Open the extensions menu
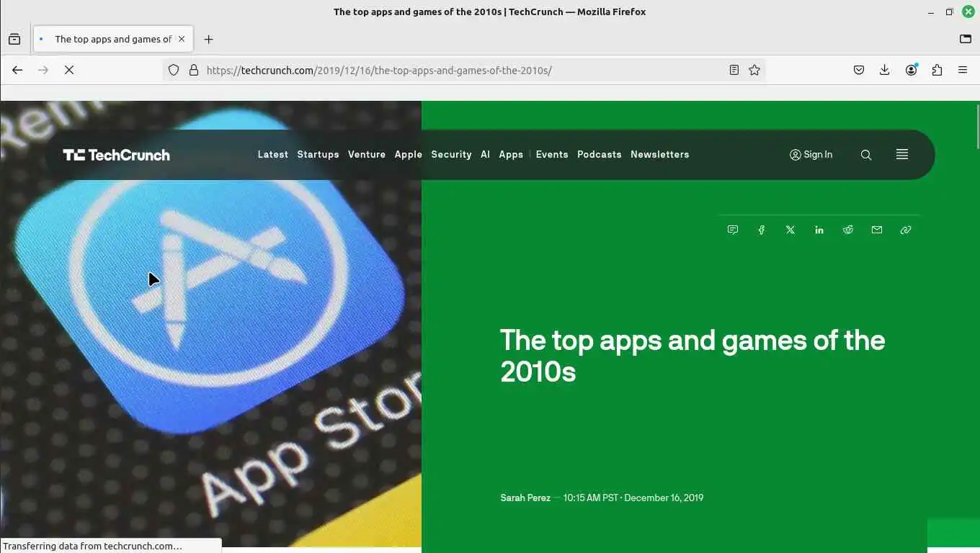Image resolution: width=980 pixels, height=553 pixels. 937,70
